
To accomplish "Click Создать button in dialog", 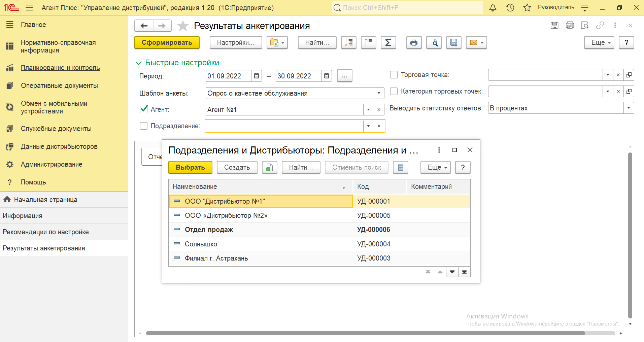I will tap(237, 168).
